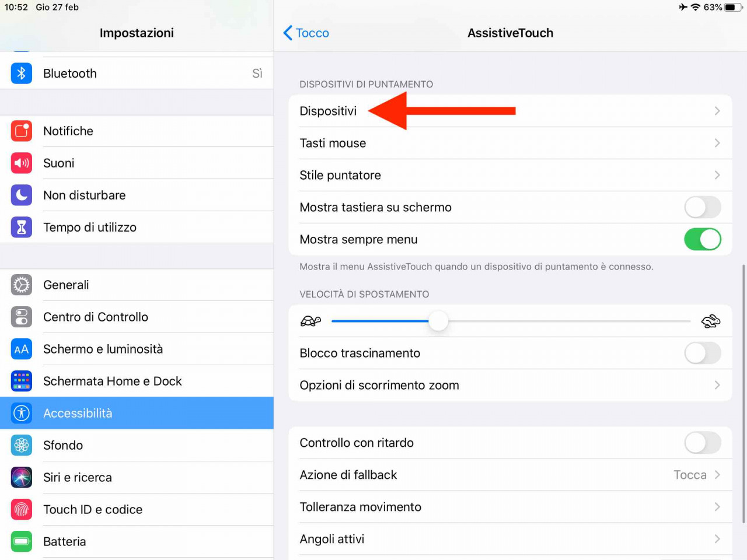747x560 pixels.
Task: Open Stile puntatore chevron
Action: point(717,175)
